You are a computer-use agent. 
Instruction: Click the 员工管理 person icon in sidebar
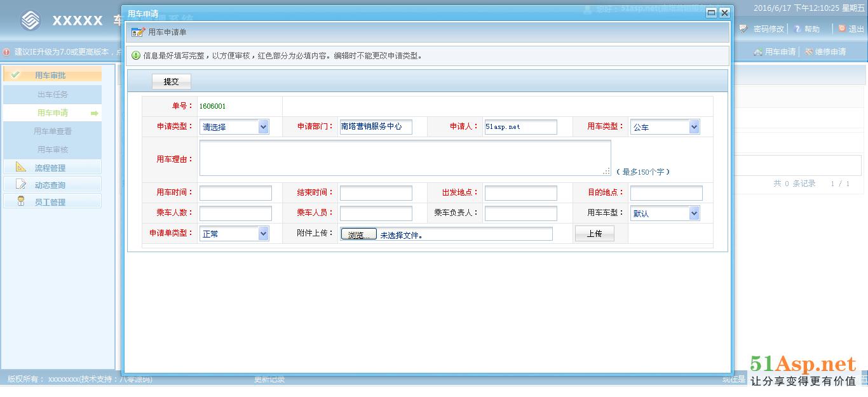coord(21,202)
